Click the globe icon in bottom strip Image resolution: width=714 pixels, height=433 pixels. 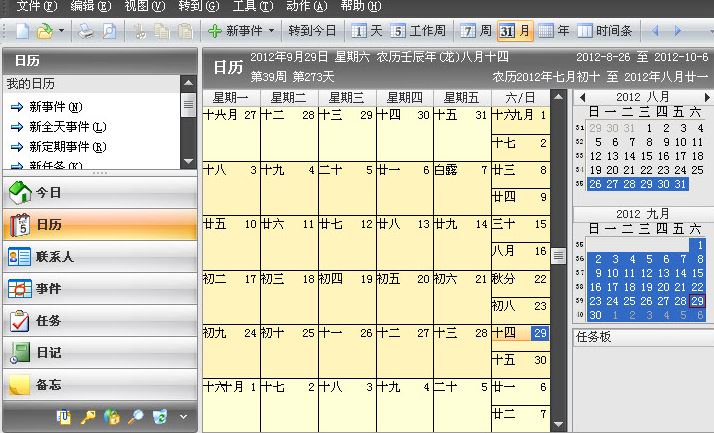[112, 416]
